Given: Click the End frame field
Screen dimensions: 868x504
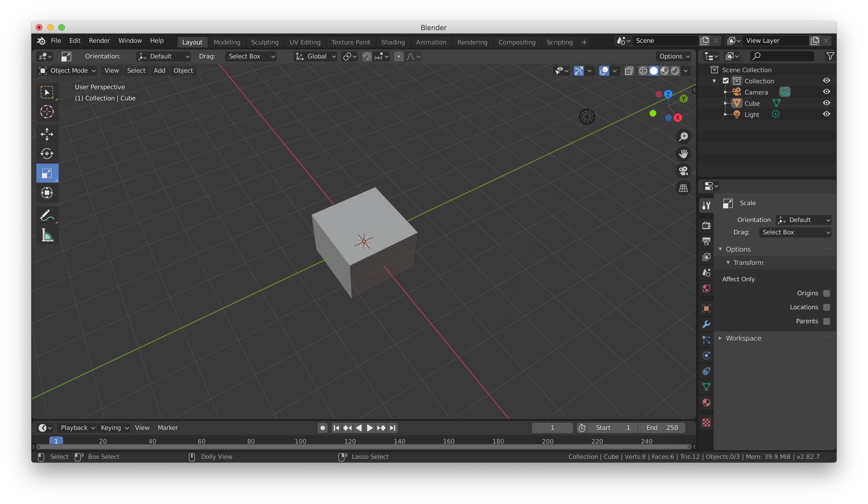Looking at the screenshot, I should click(661, 428).
